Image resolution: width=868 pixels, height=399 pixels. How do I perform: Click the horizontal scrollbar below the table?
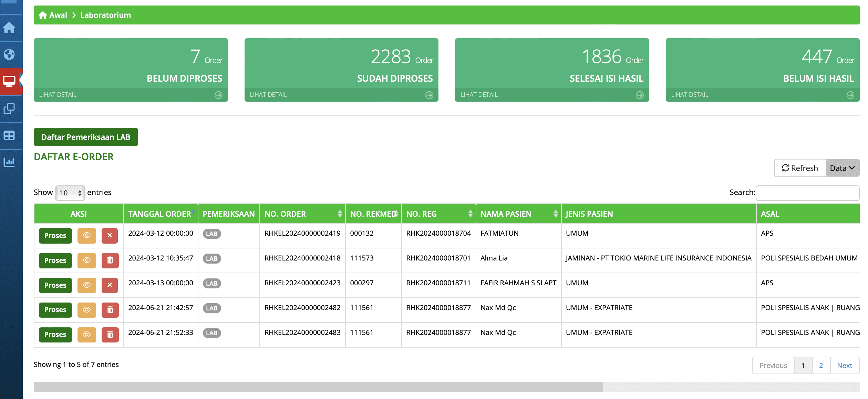point(318,387)
